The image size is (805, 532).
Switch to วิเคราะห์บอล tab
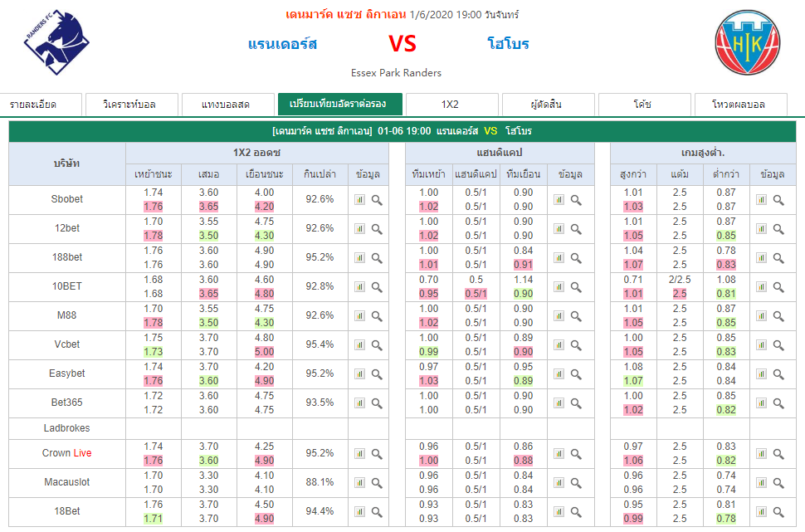pos(132,105)
